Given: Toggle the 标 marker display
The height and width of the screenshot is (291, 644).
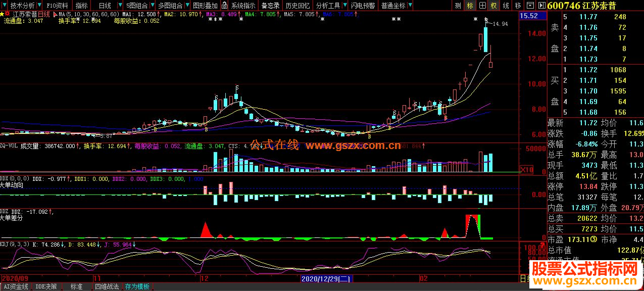Looking at the screenshot, I should (470, 6).
